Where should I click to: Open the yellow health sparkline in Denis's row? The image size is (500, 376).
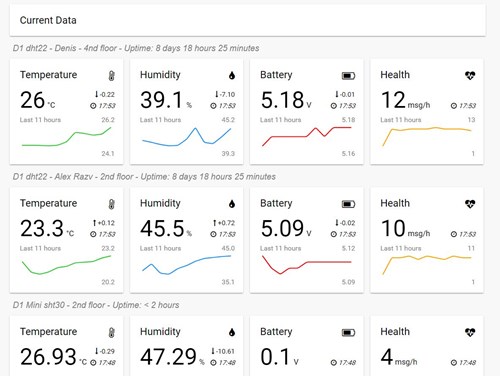click(x=427, y=137)
